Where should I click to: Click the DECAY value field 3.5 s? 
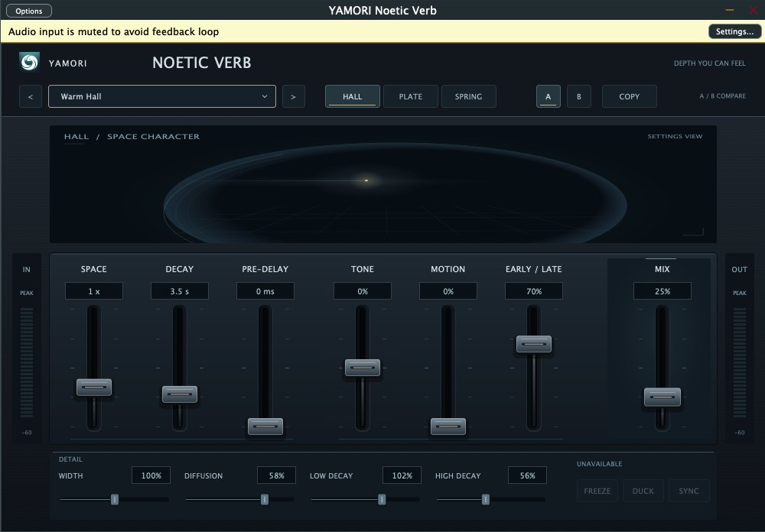(180, 291)
